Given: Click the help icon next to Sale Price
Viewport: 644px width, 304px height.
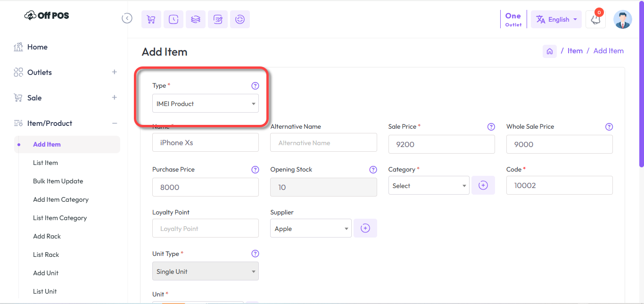Looking at the screenshot, I should (491, 127).
